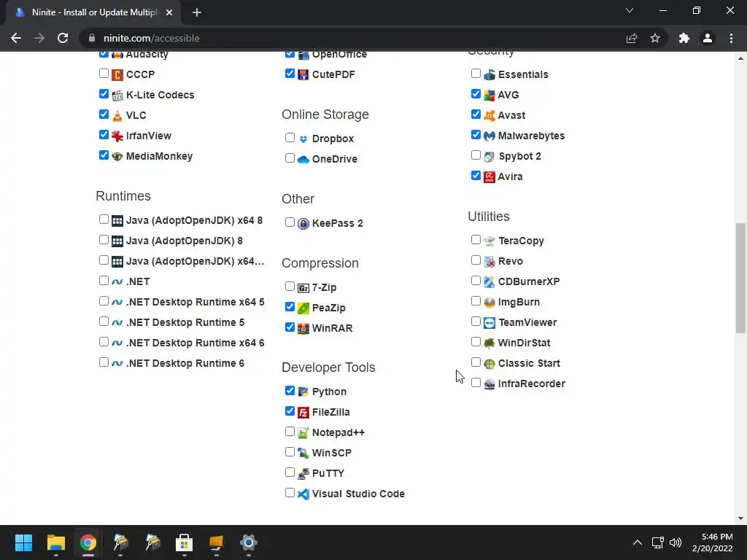Open the Chrome tab search dropdown arrow
Screen dimensions: 747x560
point(630,10)
